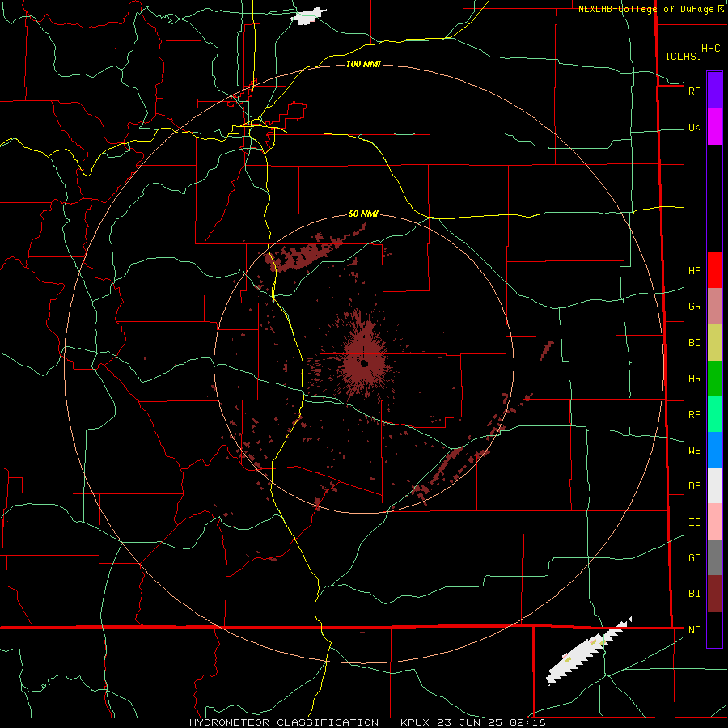Click the [CLAS] units label
The width and height of the screenshot is (728, 728).
684,56
